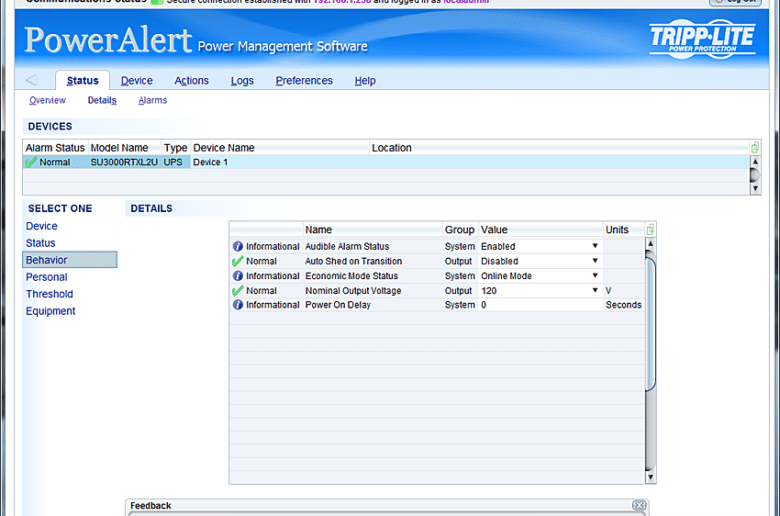
Task: Select Device in the Select One list
Action: click(x=42, y=226)
